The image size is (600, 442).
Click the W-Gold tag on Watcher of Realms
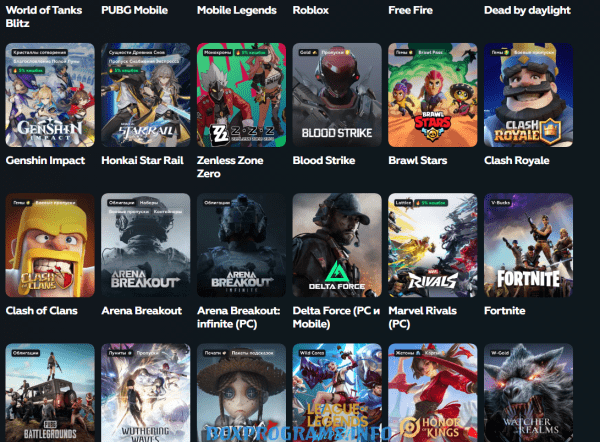[500, 353]
